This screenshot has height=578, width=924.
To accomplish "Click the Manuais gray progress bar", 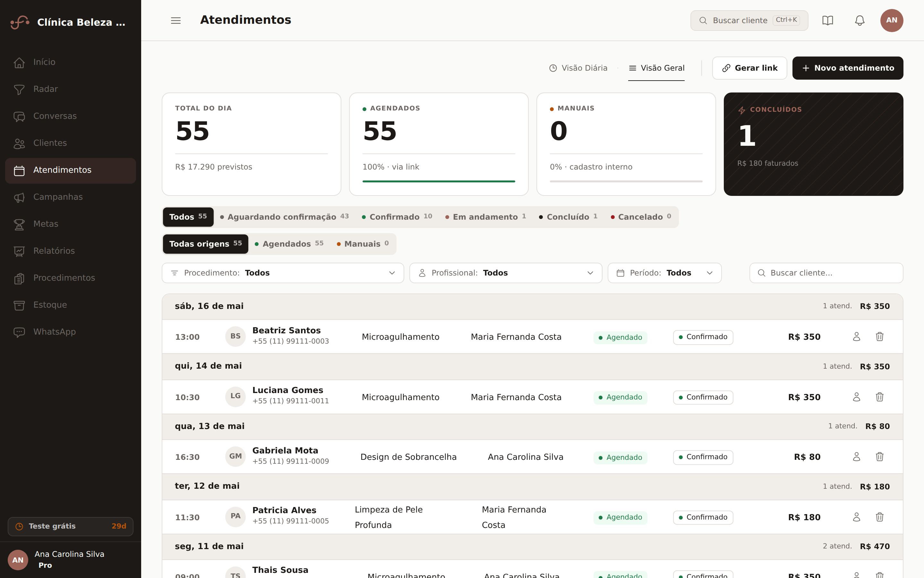I will tap(626, 181).
